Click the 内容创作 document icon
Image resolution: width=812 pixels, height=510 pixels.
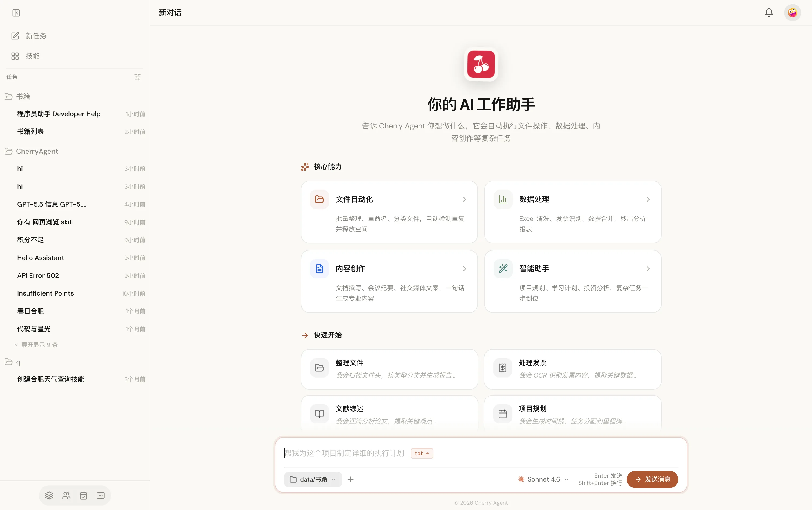(x=319, y=268)
